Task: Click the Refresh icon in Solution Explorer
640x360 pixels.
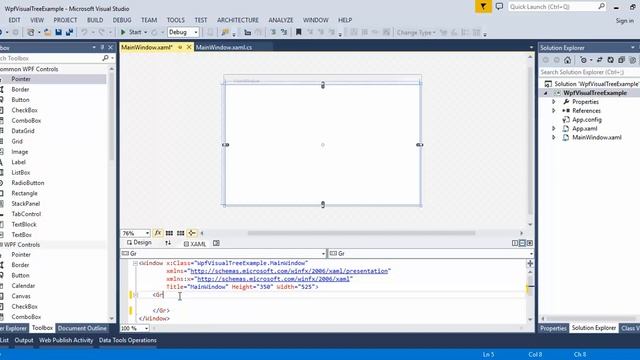Action: (611, 60)
